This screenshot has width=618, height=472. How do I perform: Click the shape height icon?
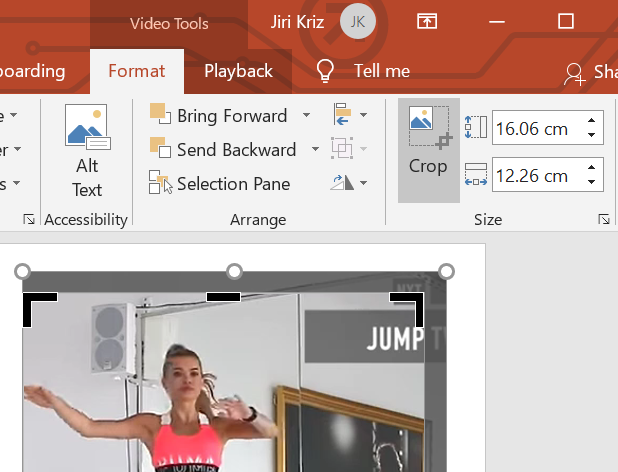click(476, 127)
